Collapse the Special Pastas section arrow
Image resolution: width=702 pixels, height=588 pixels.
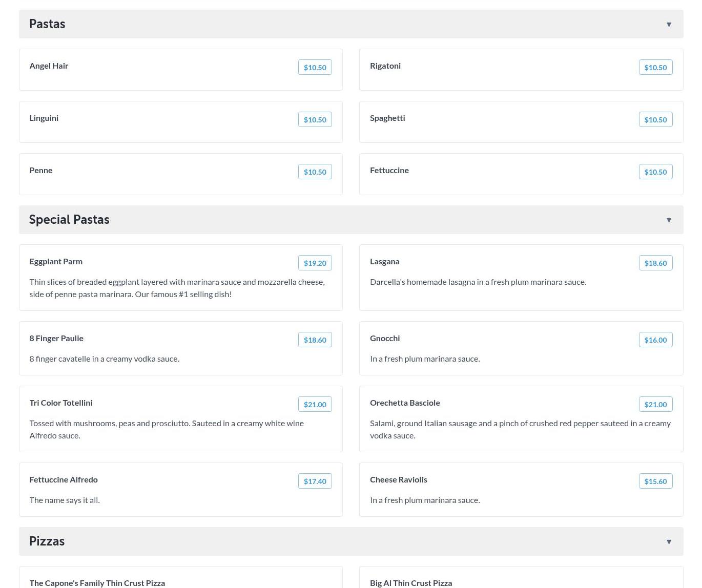669,220
